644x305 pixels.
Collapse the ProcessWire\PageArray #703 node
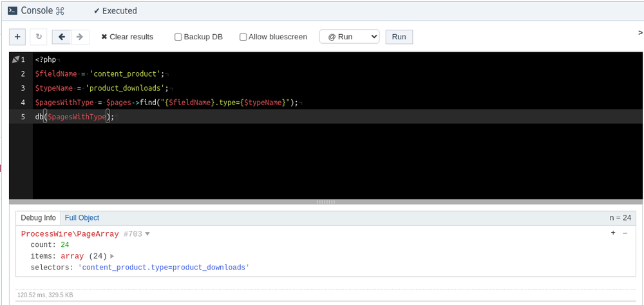(x=147, y=234)
